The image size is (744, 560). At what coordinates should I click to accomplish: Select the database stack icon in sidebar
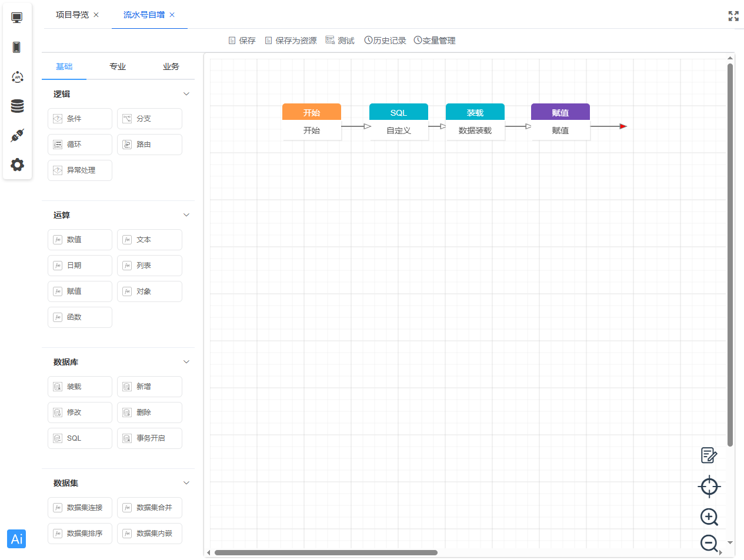click(x=17, y=106)
